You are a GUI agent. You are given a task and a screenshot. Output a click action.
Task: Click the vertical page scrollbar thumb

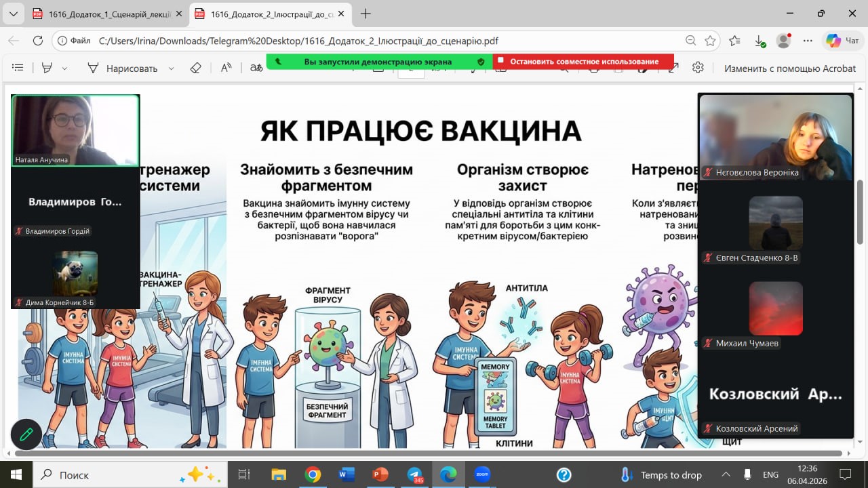pyautogui.click(x=861, y=211)
